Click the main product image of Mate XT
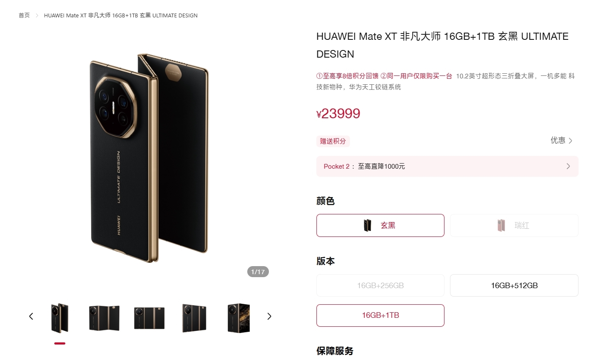 tap(149, 158)
